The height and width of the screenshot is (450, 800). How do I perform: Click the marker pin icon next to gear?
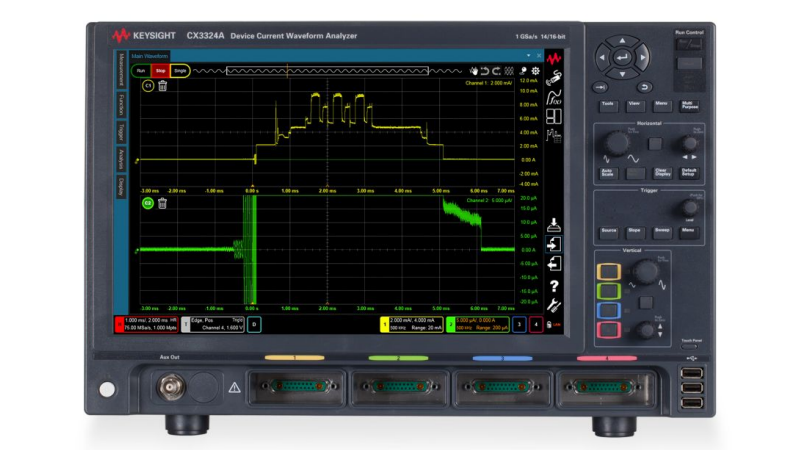click(x=523, y=71)
